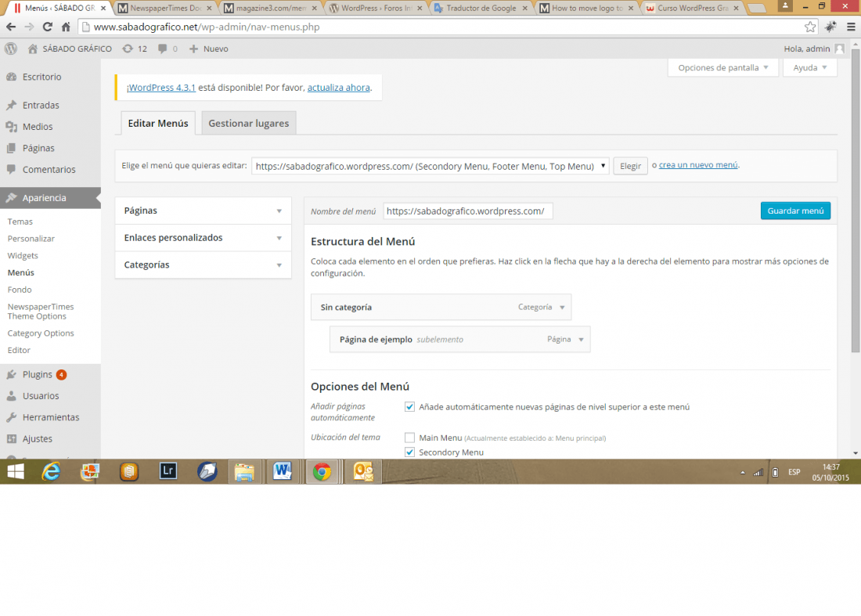This screenshot has width=861, height=616.
Task: Open the WordPress 4.3.1 link
Action: (x=161, y=88)
